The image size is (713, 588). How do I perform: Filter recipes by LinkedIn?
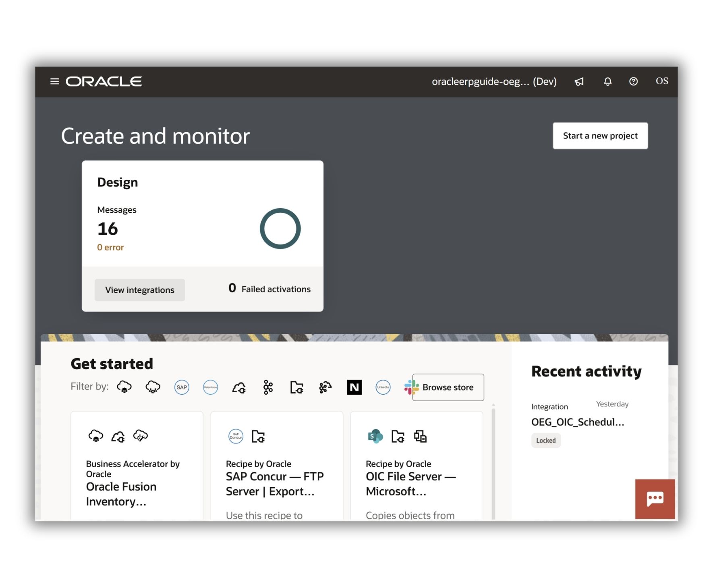click(383, 387)
